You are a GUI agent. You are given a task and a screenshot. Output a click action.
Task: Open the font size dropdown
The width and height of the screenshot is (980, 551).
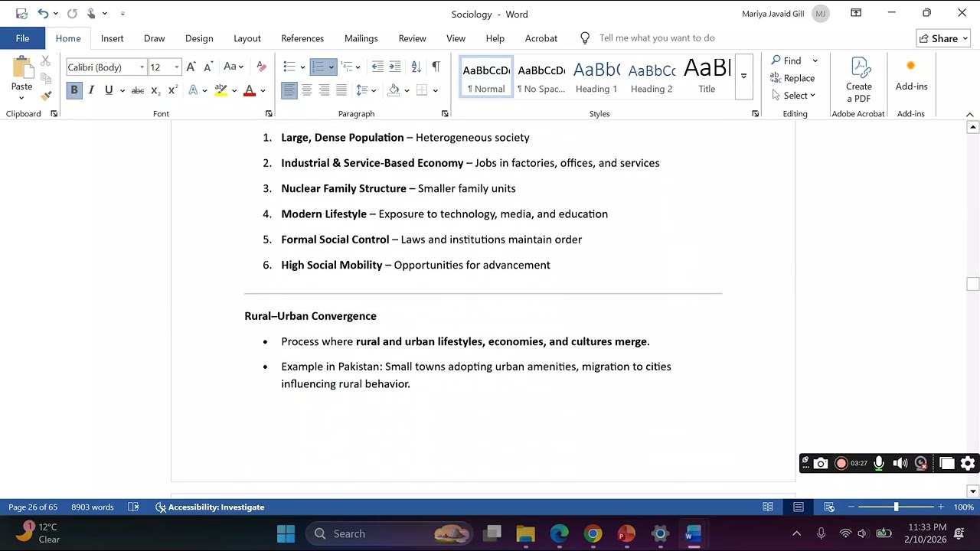click(x=177, y=67)
